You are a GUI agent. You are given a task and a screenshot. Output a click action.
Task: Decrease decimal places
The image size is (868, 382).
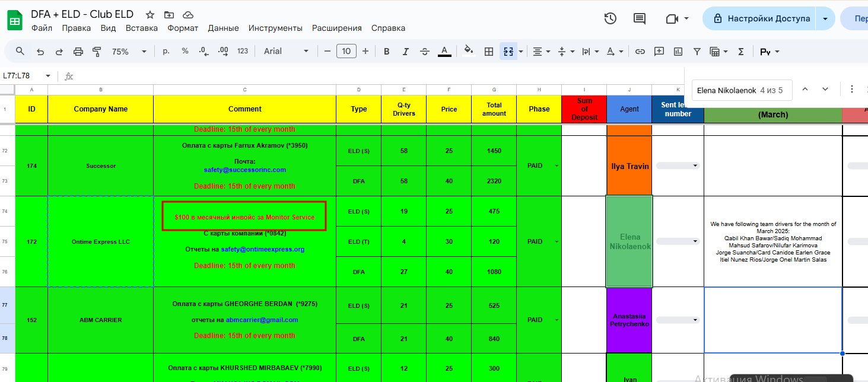coord(204,52)
